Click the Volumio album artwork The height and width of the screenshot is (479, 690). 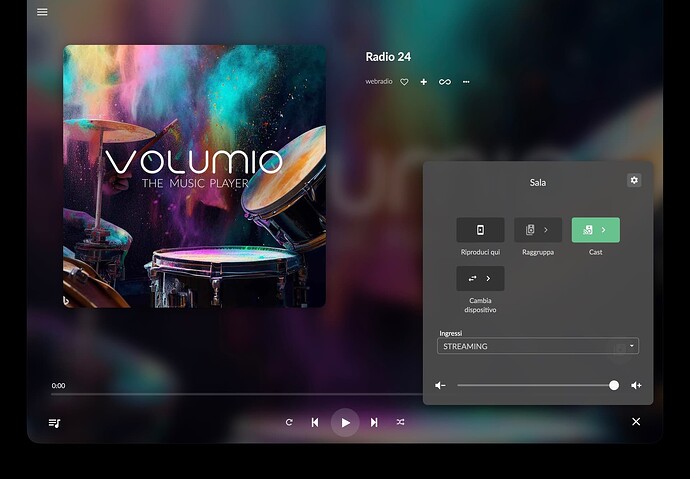[x=195, y=176]
